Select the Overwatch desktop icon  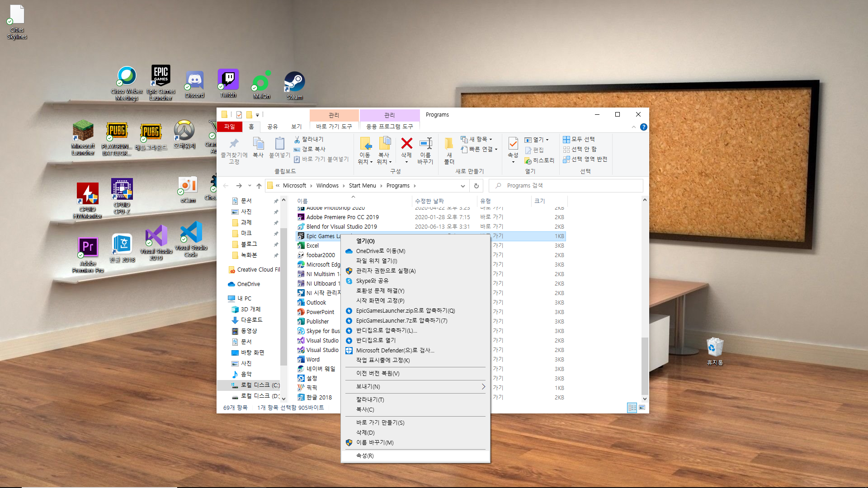184,135
